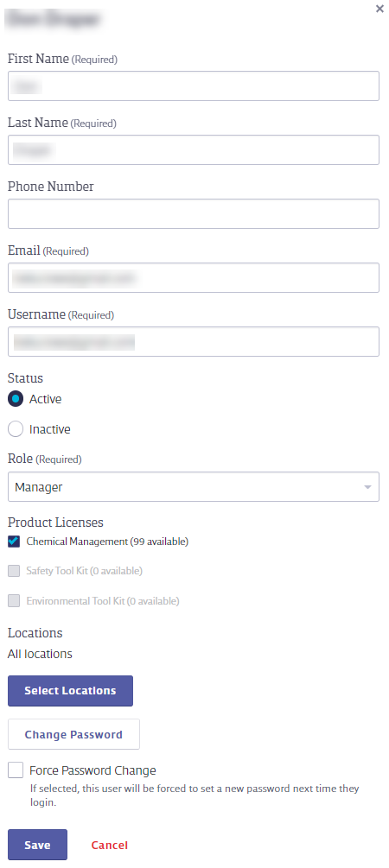Select the Email input field
This screenshot has width=389, height=868.
tap(194, 277)
